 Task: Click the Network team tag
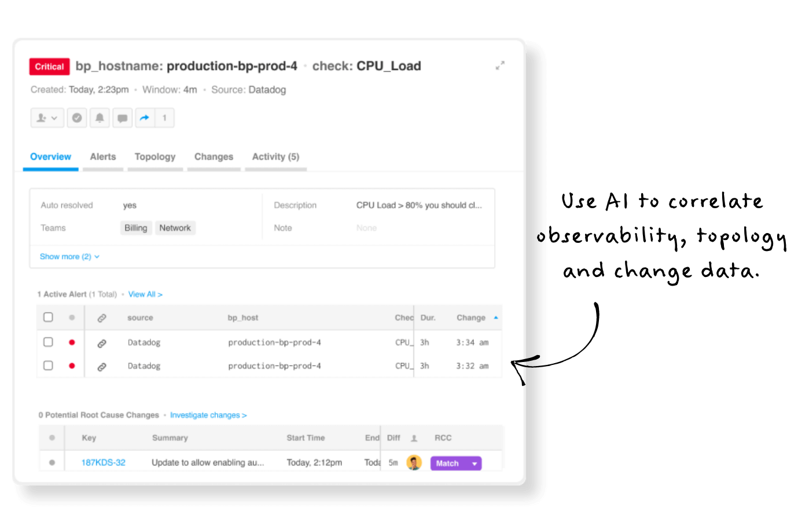[175, 228]
